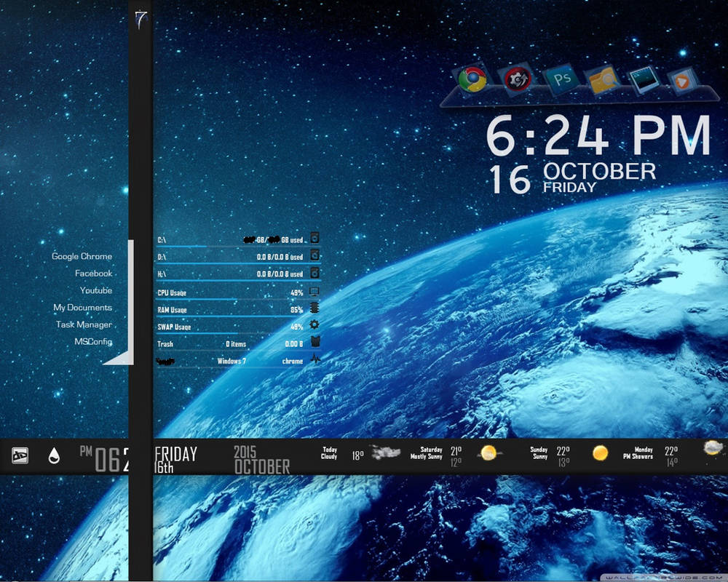Click the SWAP Usage gear icon
This screenshot has width=728, height=582.
pos(314,325)
